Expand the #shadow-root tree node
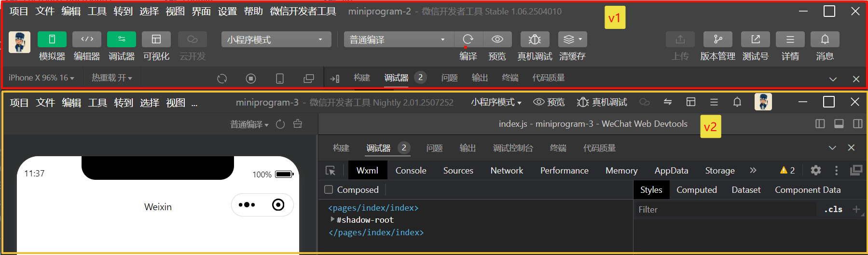This screenshot has height=255, width=868. [332, 220]
